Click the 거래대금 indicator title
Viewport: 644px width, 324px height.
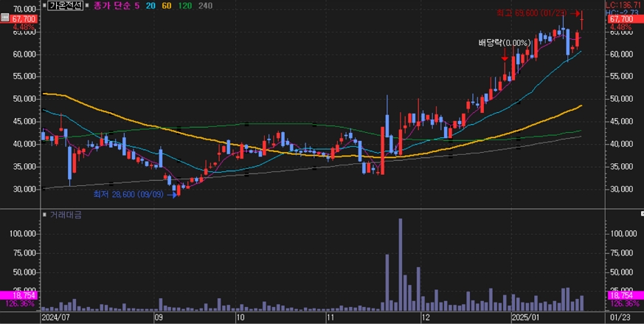66,215
